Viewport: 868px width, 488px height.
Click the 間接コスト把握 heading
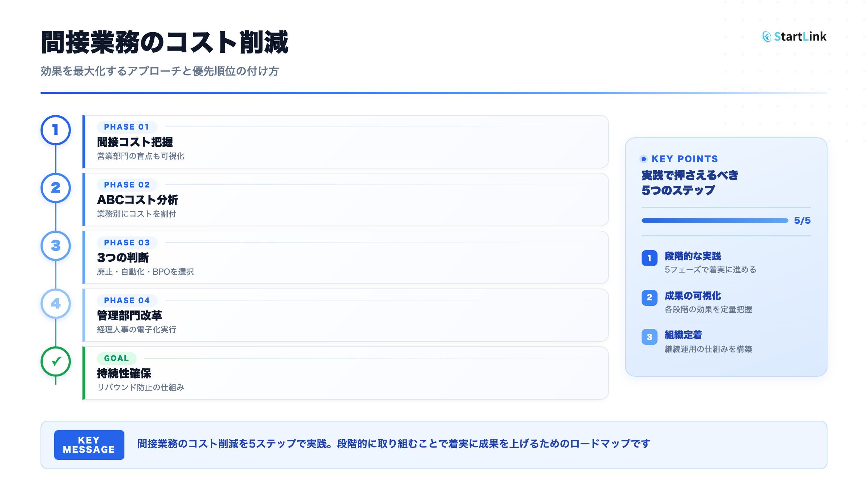[x=135, y=142]
